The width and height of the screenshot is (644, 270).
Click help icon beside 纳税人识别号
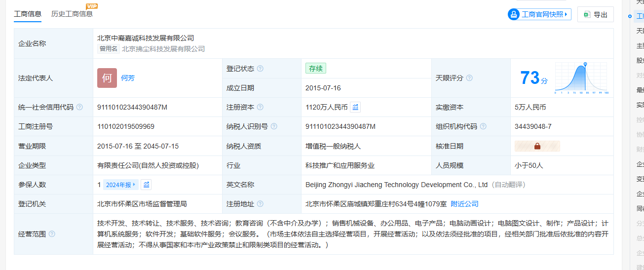pos(274,126)
